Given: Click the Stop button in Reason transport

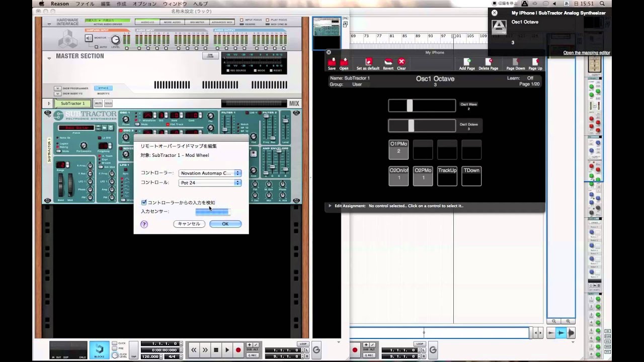Looking at the screenshot, I should [x=216, y=350].
